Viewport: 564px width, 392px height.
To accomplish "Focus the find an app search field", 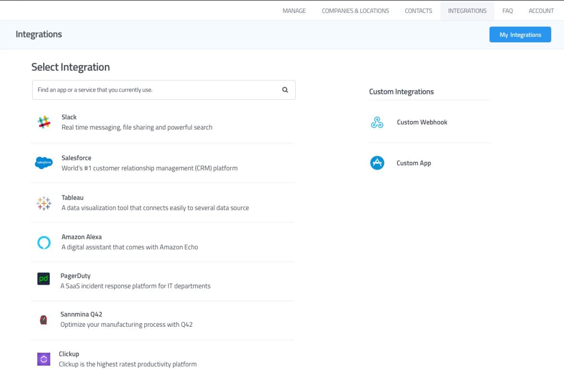I will click(x=164, y=90).
